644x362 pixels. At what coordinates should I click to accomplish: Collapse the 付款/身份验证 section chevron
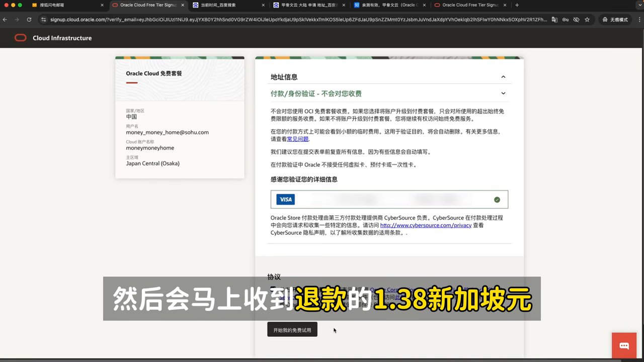click(x=503, y=94)
